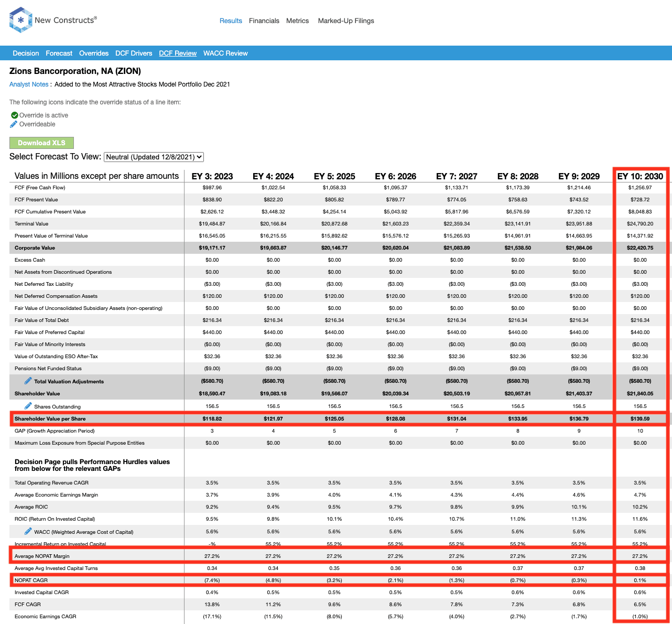672x624 pixels.
Task: Open the Metrics menu
Action: (297, 21)
